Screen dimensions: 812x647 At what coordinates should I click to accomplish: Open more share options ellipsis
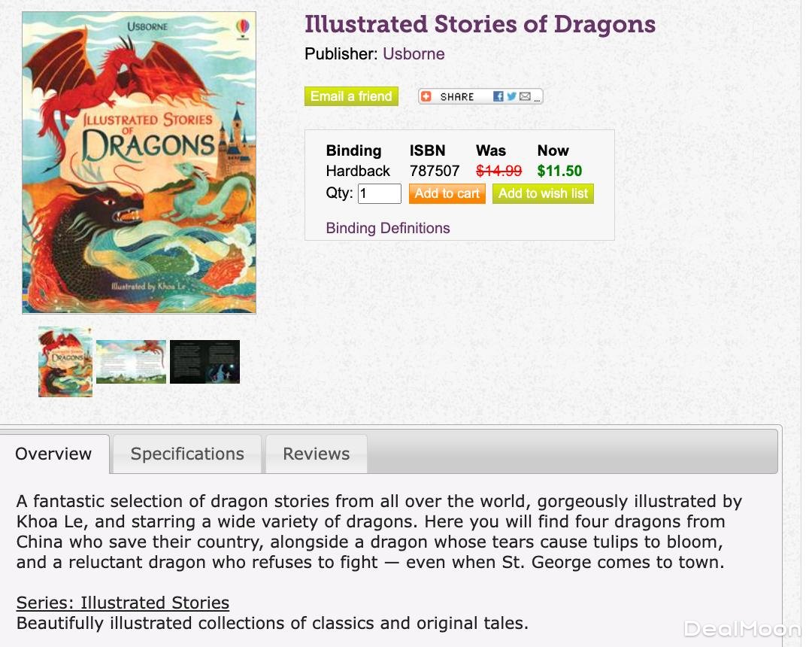(537, 98)
